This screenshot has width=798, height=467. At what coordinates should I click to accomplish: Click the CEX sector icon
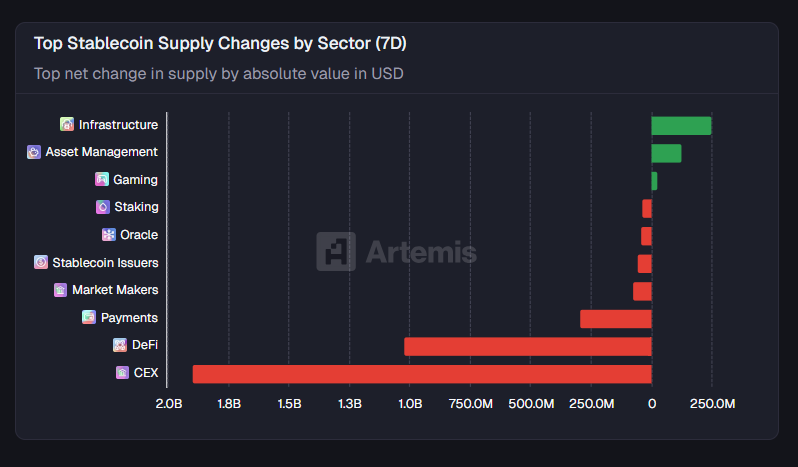[122, 373]
